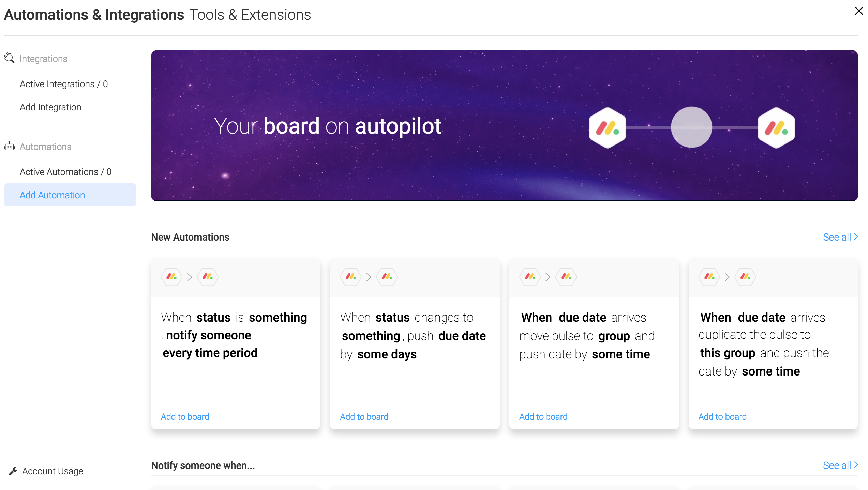This screenshot has height=490, width=868.
Task: Click the arrow chevron on push due date card
Action: point(369,277)
